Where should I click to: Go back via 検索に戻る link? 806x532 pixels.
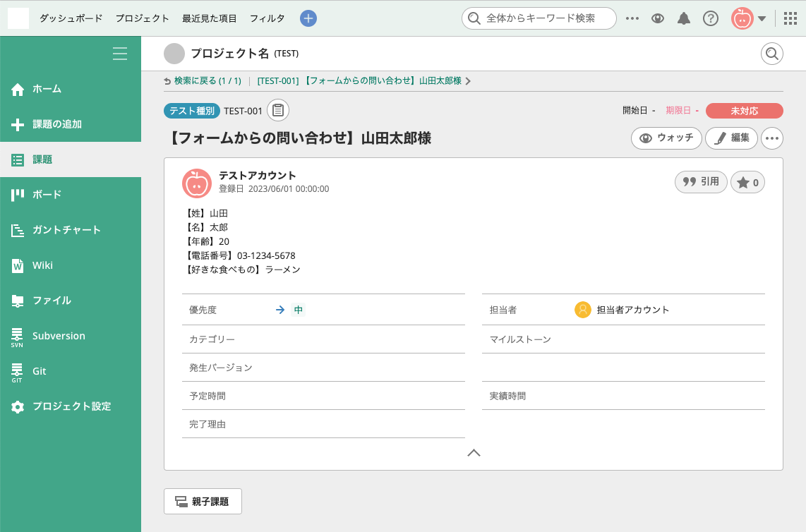[x=203, y=81]
